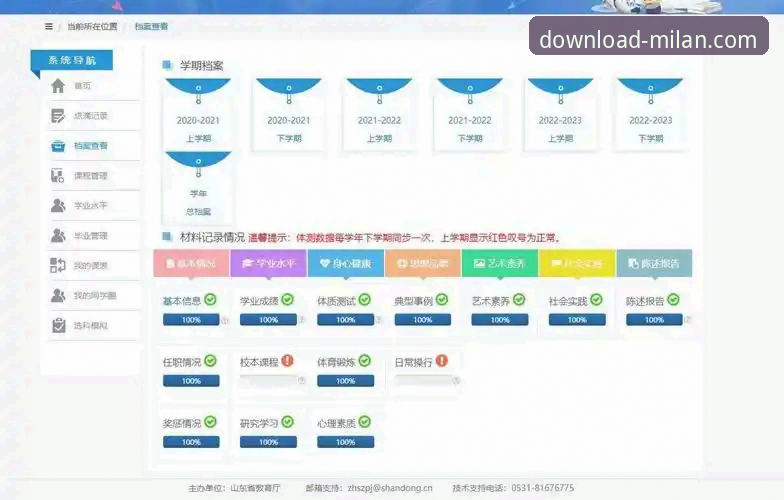The height and width of the screenshot is (500, 784).
Task: Go to 首页 via the house icon
Action: coord(58,86)
